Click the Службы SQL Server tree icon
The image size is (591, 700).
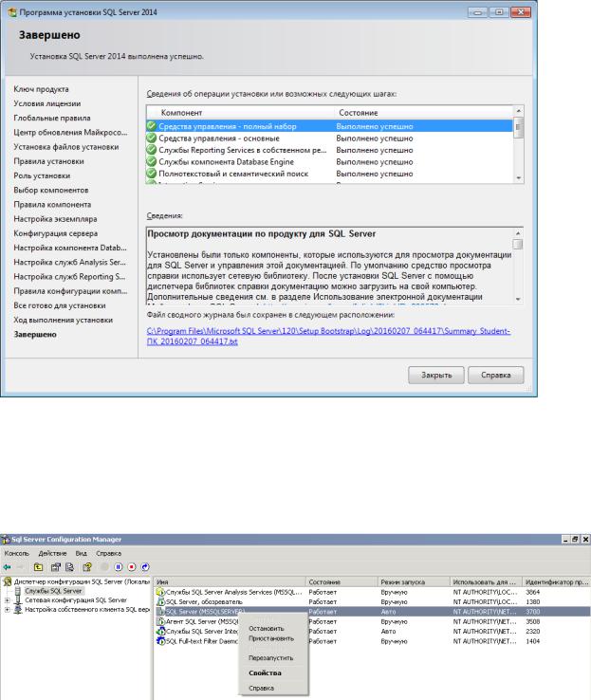pos(18,591)
